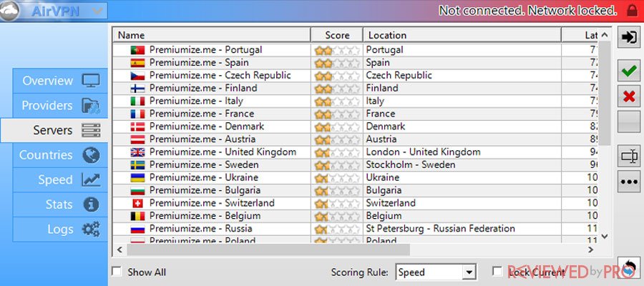Click the Portugal row star score
The image size is (644, 286).
[337, 51]
